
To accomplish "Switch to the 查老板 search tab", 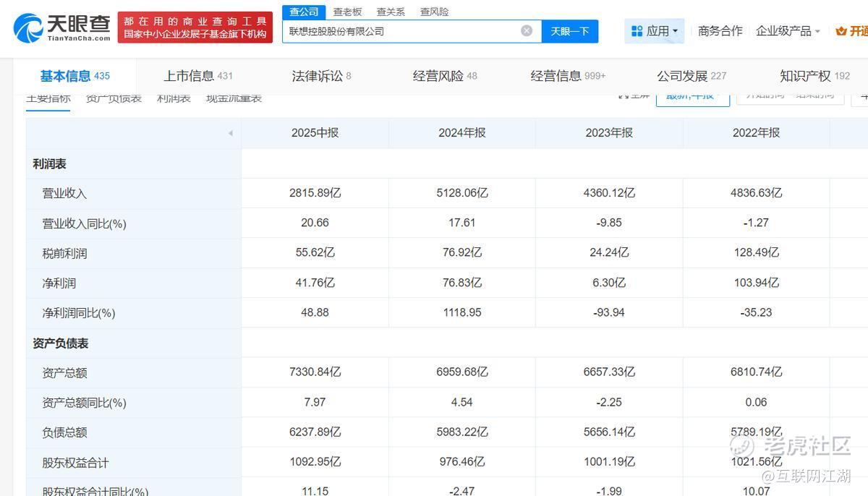I will (x=347, y=12).
